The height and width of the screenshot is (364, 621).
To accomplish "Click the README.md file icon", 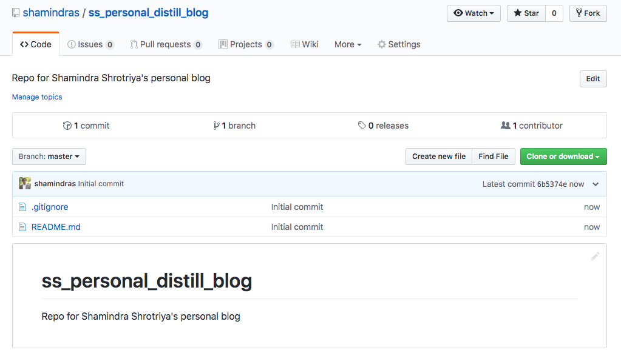I will tap(22, 227).
